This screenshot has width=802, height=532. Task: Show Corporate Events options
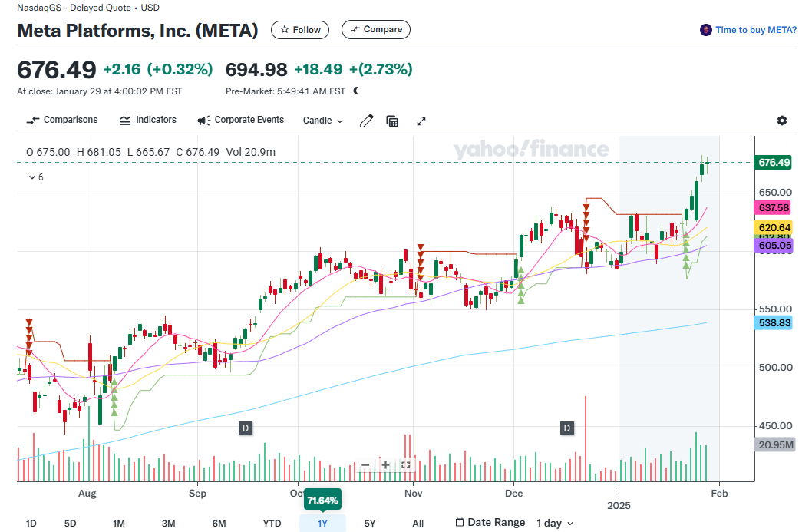tap(241, 120)
